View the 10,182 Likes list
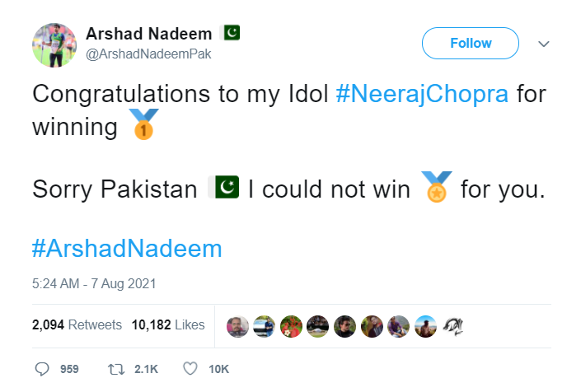 [168, 324]
